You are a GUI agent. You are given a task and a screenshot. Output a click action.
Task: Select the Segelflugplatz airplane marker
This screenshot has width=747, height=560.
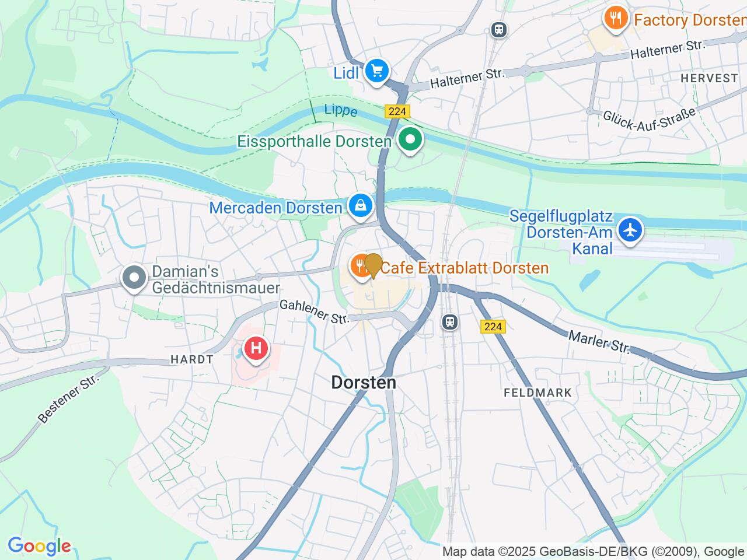631,229
